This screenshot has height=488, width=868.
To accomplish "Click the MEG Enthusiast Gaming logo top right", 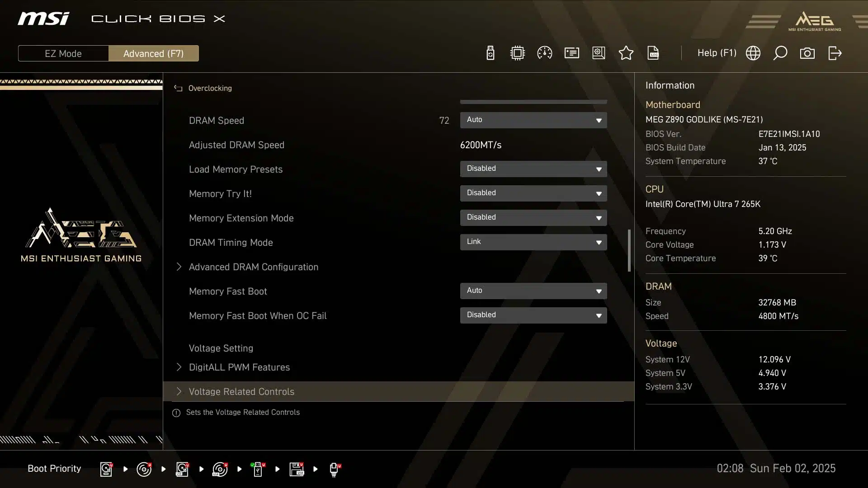I will [815, 21].
